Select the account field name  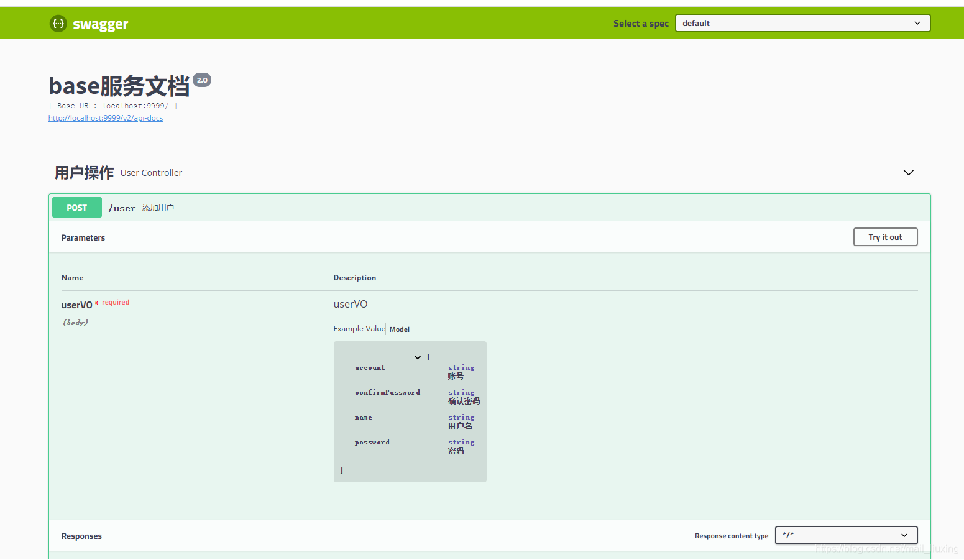click(370, 368)
